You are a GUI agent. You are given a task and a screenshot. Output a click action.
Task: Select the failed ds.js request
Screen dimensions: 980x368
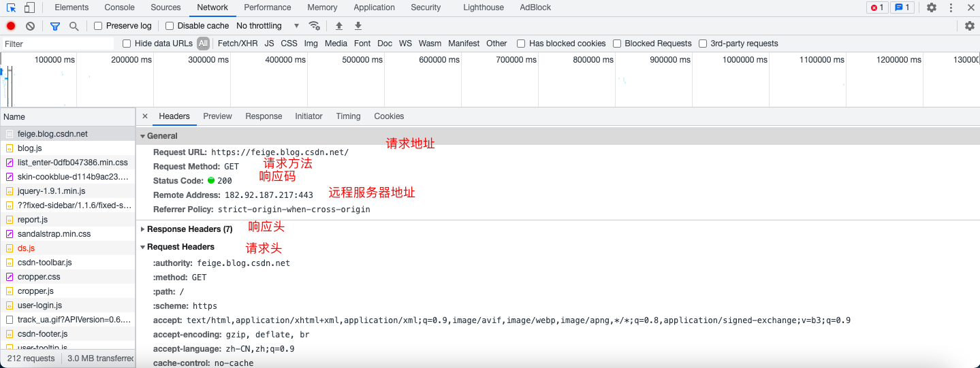pos(68,248)
